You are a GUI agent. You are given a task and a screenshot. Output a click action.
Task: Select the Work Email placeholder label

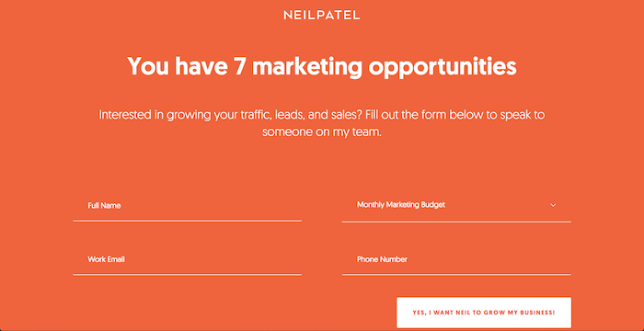(106, 259)
